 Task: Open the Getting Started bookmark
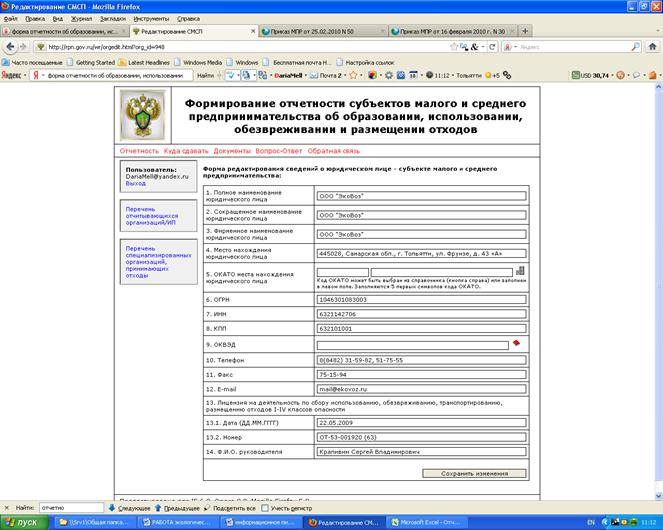(91, 62)
